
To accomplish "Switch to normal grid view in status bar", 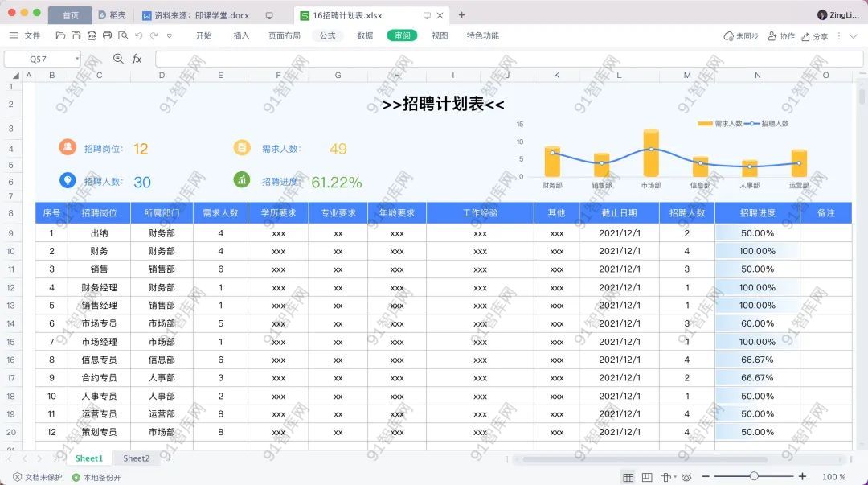I will [628, 477].
